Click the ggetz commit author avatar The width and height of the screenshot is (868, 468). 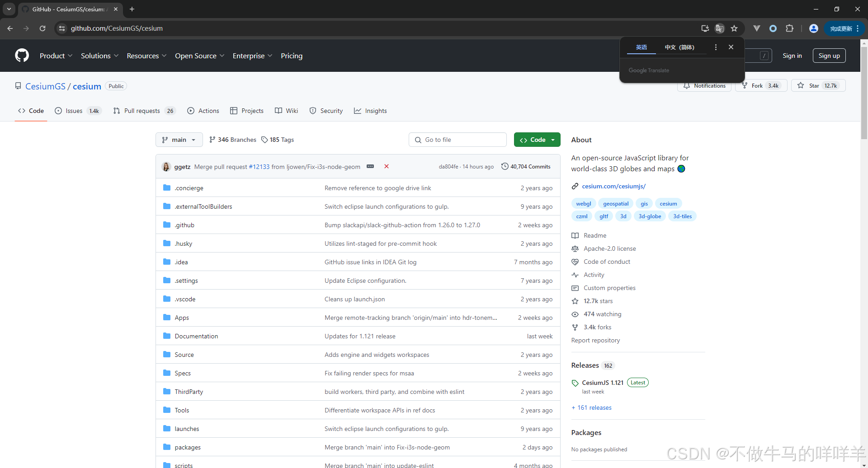(166, 167)
